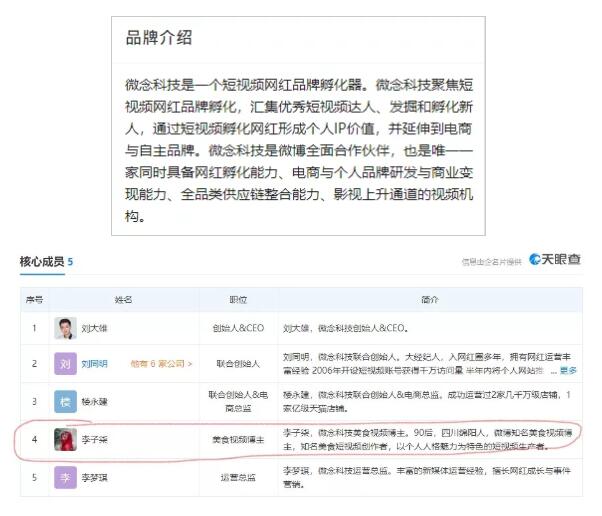Select the name 楼永建
The image size is (602, 516).
click(95, 401)
